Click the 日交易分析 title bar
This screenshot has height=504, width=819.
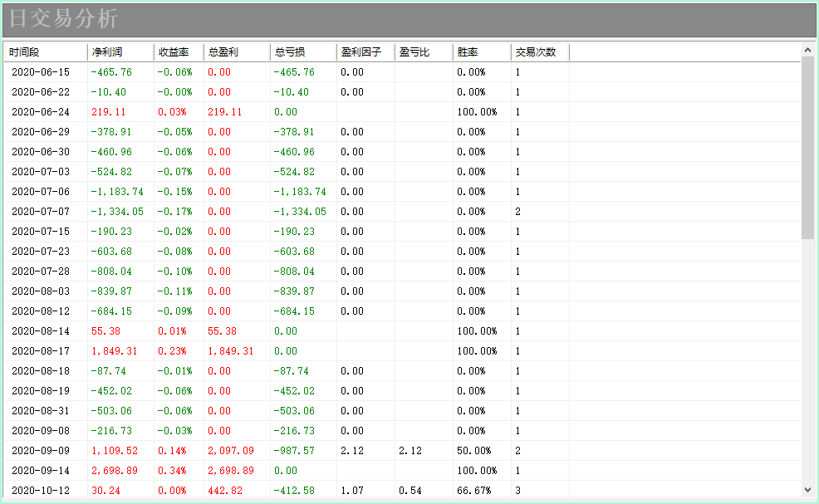409,19
